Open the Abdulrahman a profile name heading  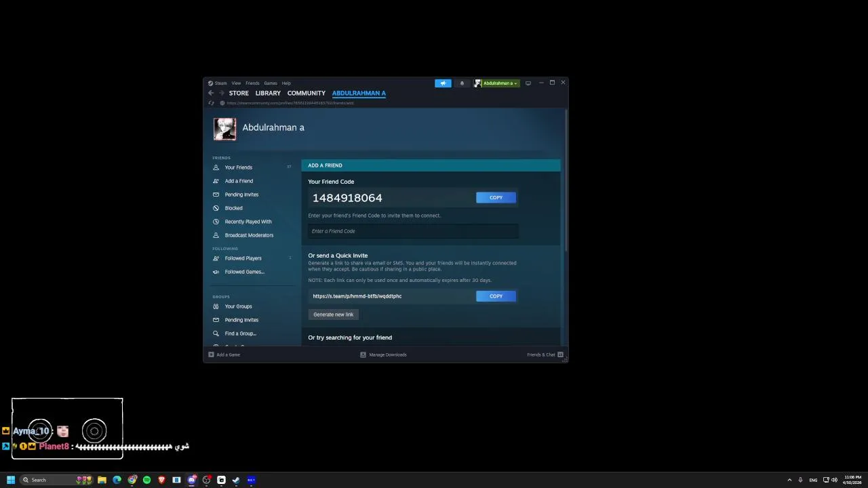pyautogui.click(x=273, y=127)
